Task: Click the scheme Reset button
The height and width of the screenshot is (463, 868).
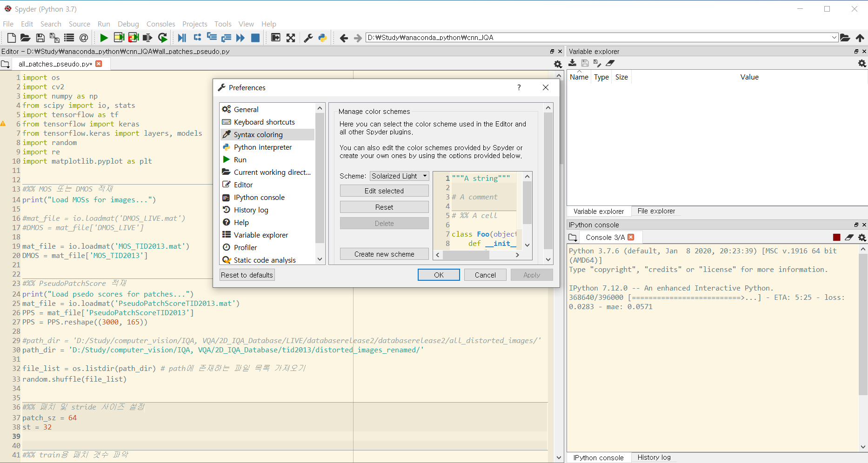Action: coord(384,207)
